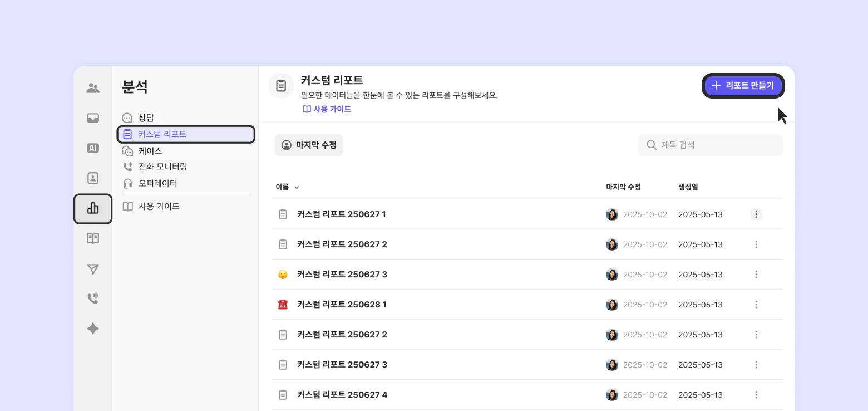Click the sparkle star sidebar icon
This screenshot has height=411, width=868.
pos(93,329)
